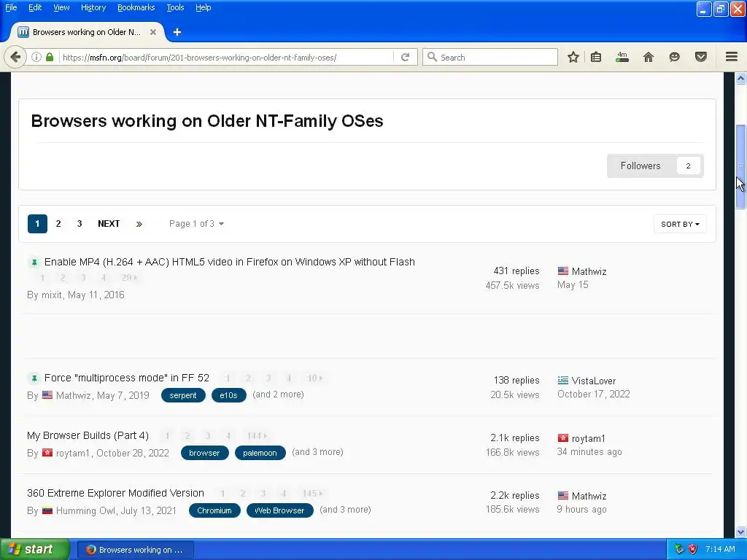Screen dimensions: 747x560
Task: Open the History menu
Action: [x=93, y=7]
